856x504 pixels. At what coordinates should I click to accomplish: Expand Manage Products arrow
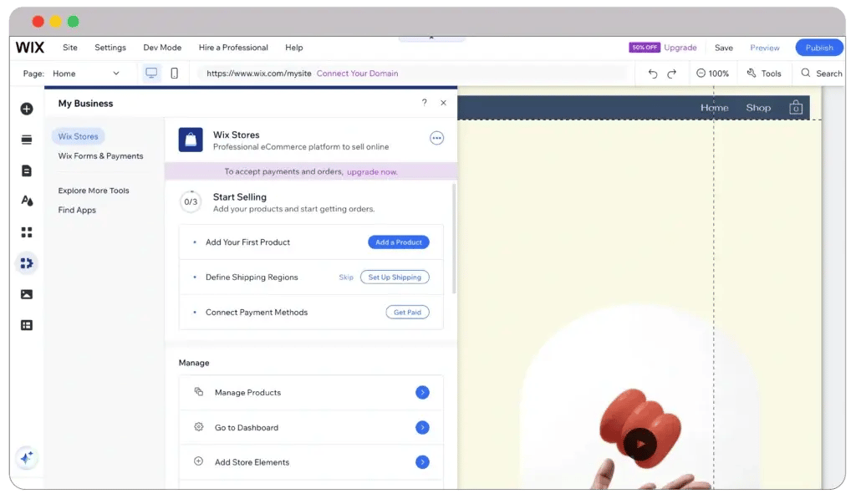point(422,392)
